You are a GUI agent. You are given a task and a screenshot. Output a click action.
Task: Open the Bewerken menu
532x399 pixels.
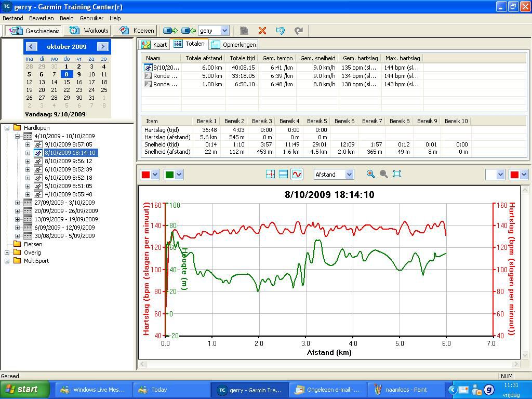[41, 18]
